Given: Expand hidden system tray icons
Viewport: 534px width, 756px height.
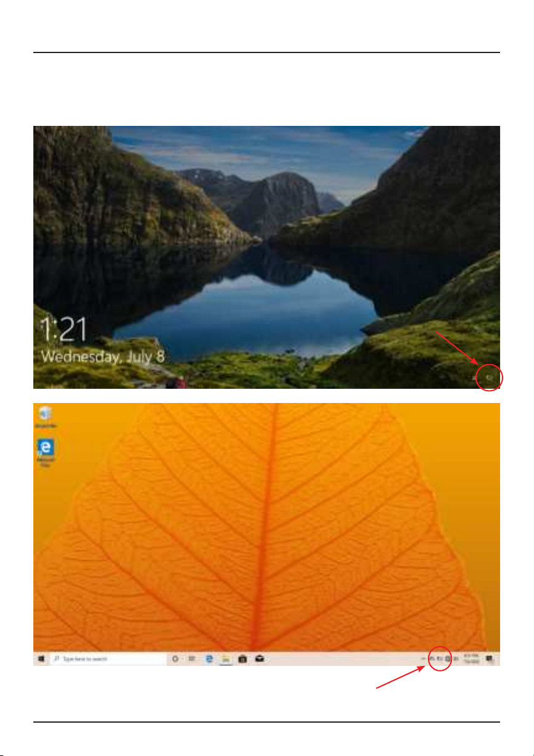Looking at the screenshot, I should [x=423, y=659].
